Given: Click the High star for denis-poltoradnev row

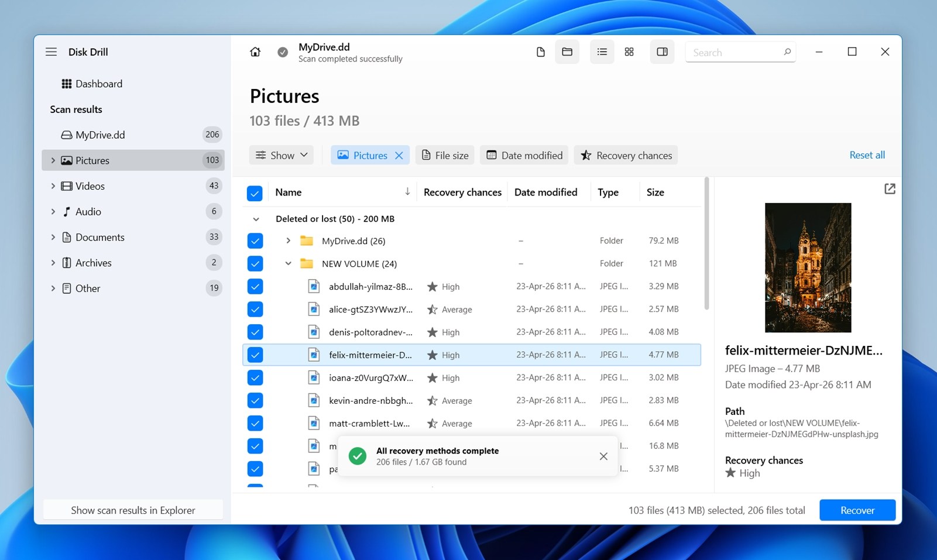Looking at the screenshot, I should 432,332.
